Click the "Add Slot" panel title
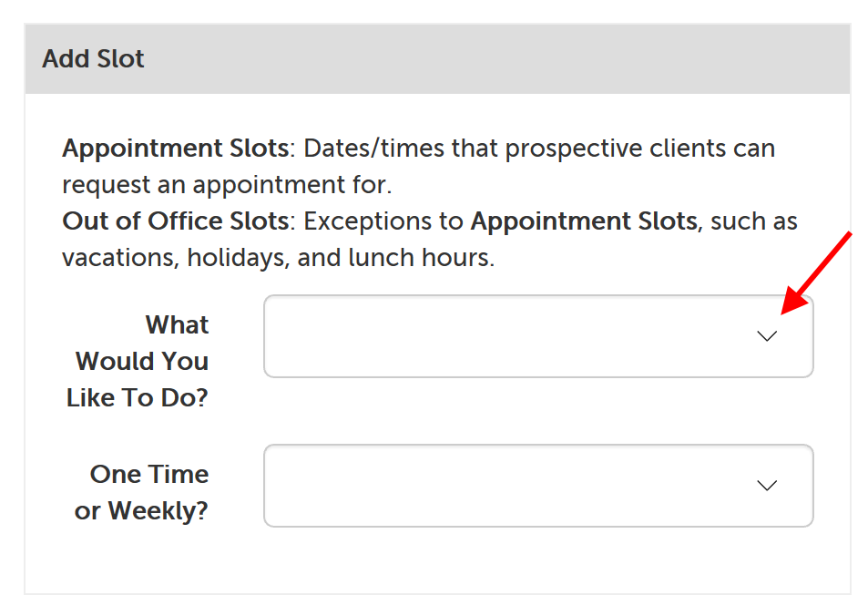 93,59
